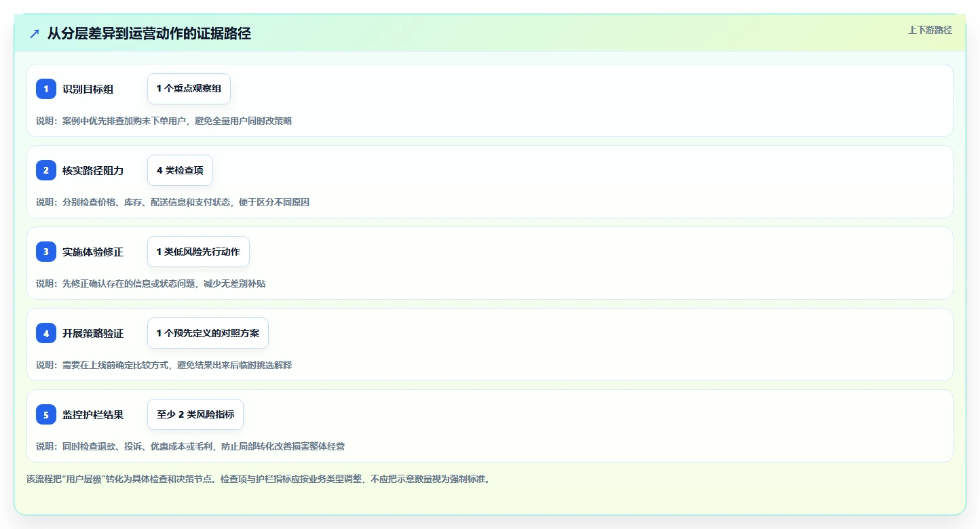Image resolution: width=980 pixels, height=529 pixels.
Task: Click the step 2 number badge
Action: click(x=46, y=170)
